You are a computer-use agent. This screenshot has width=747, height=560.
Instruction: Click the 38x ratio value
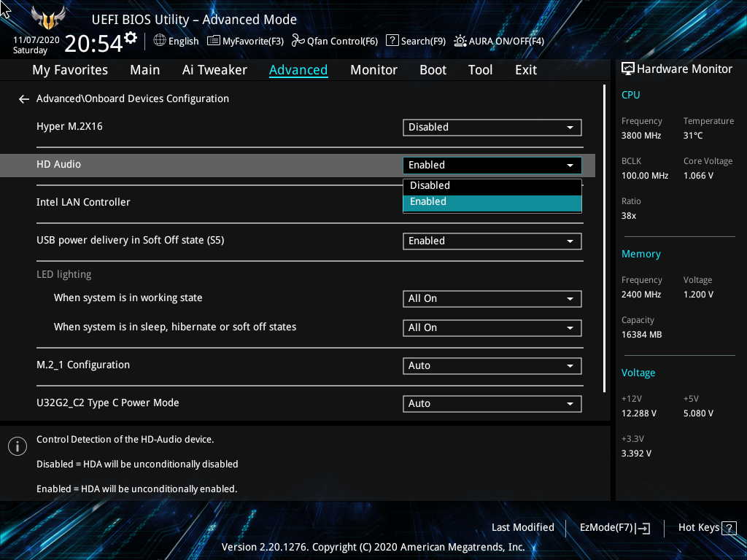629,216
